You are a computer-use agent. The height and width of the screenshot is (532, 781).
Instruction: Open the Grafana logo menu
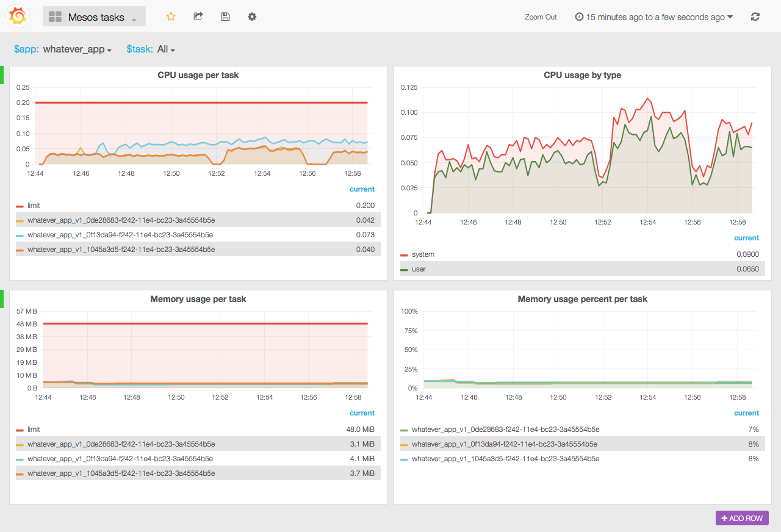pyautogui.click(x=18, y=16)
